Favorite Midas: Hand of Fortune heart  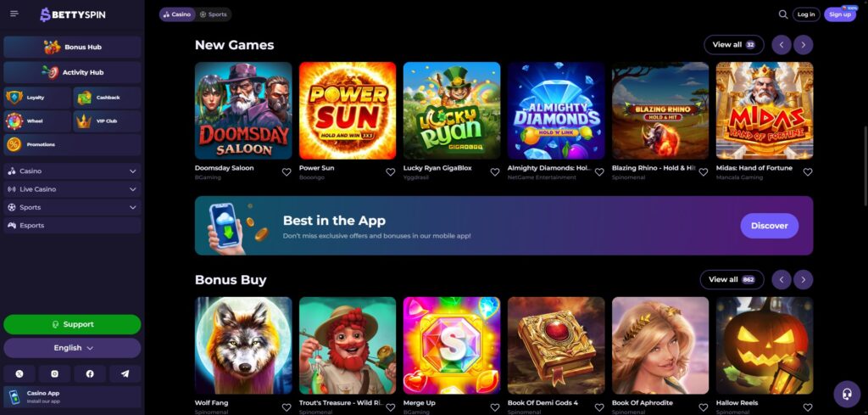(x=808, y=171)
